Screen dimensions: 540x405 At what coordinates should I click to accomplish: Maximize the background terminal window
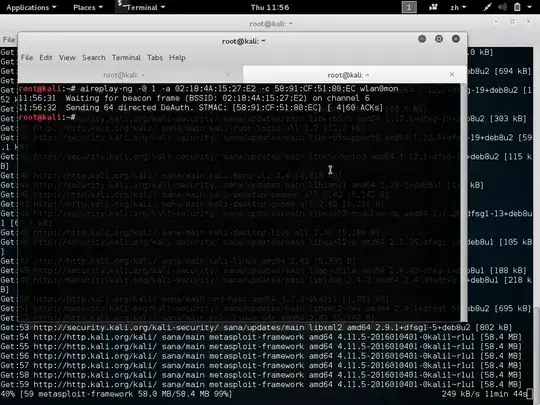tap(512, 22)
